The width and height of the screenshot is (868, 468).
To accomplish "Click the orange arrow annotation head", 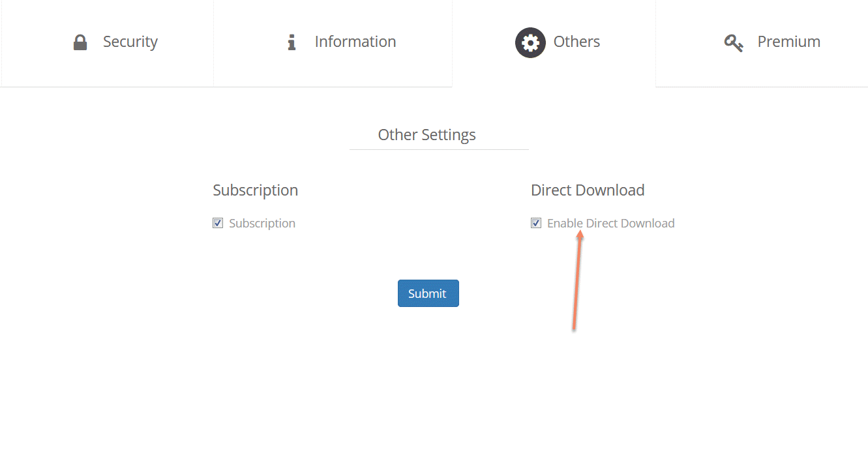I will [x=580, y=235].
